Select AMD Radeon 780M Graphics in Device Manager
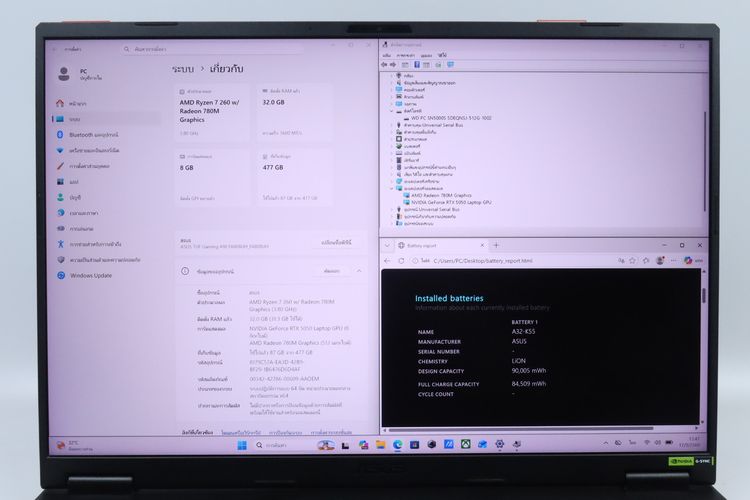This screenshot has height=500, width=750. click(441, 195)
